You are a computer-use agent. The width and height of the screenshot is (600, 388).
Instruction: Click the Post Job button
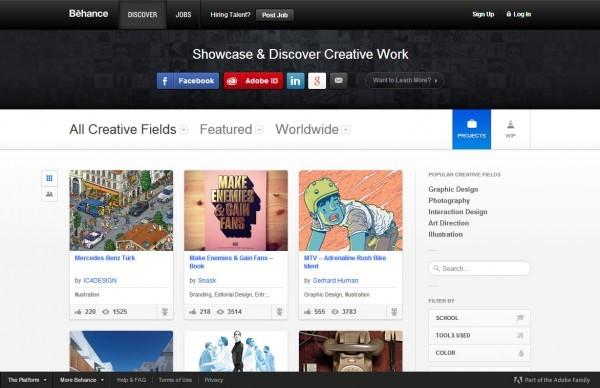275,15
